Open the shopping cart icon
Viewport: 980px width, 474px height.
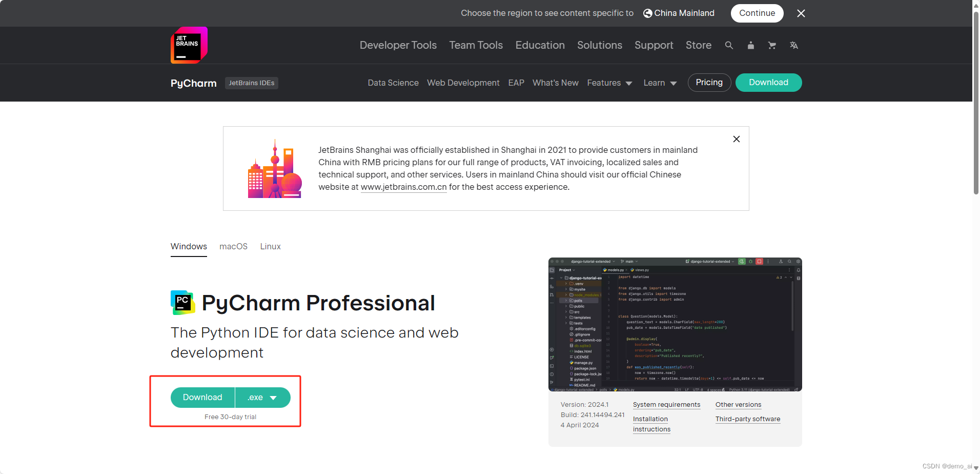pos(772,45)
